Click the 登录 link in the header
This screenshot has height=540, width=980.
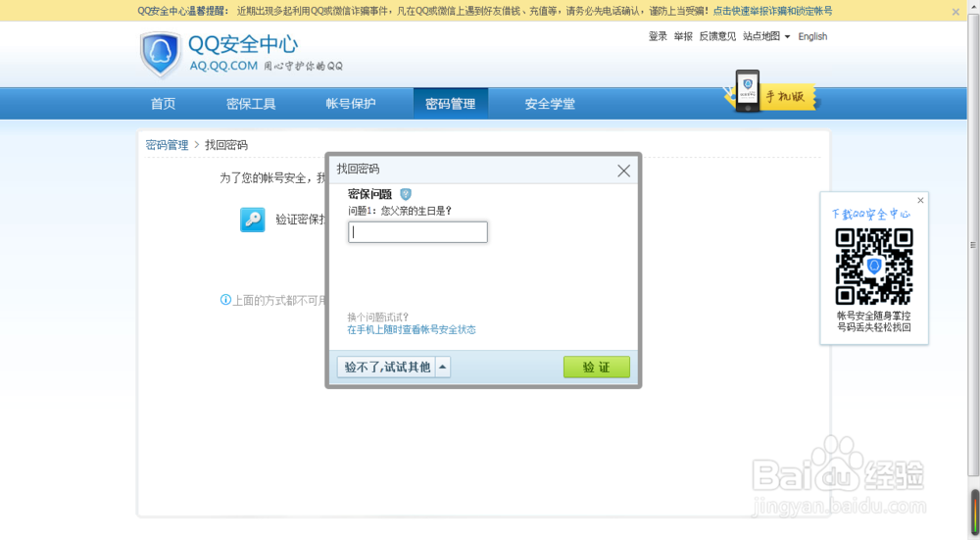(x=658, y=36)
